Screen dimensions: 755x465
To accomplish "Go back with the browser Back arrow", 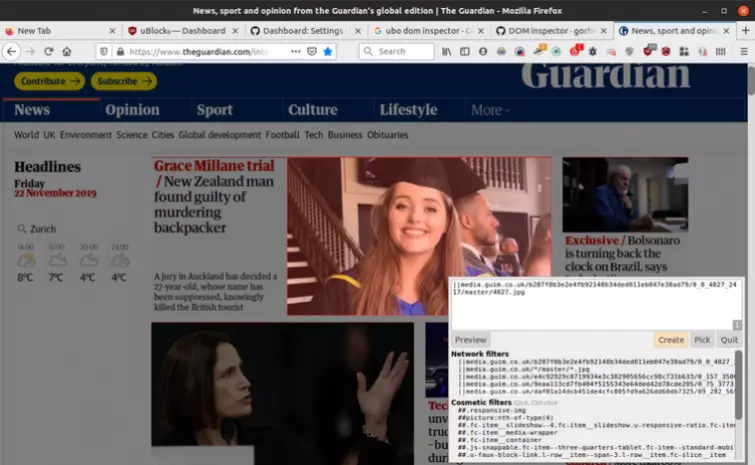I will point(12,52).
